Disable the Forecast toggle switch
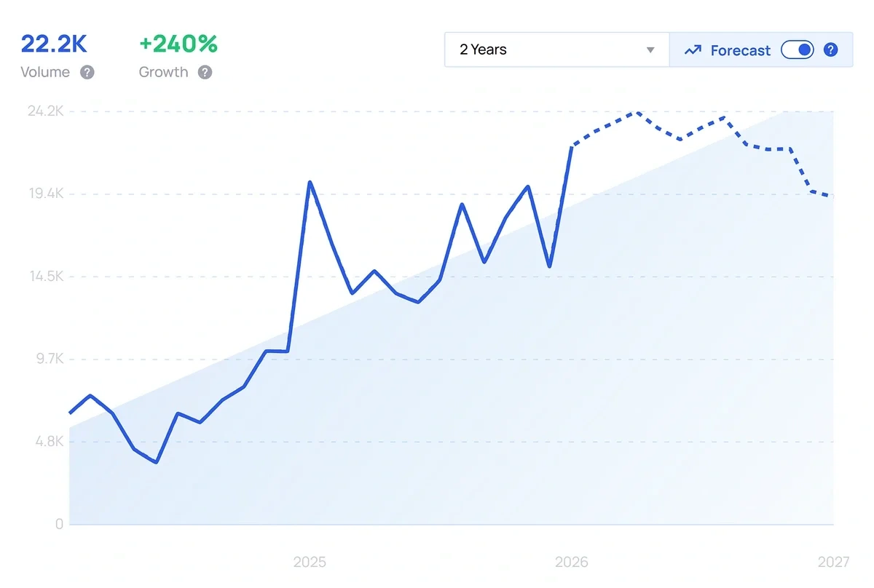The height and width of the screenshot is (588, 874). 798,49
